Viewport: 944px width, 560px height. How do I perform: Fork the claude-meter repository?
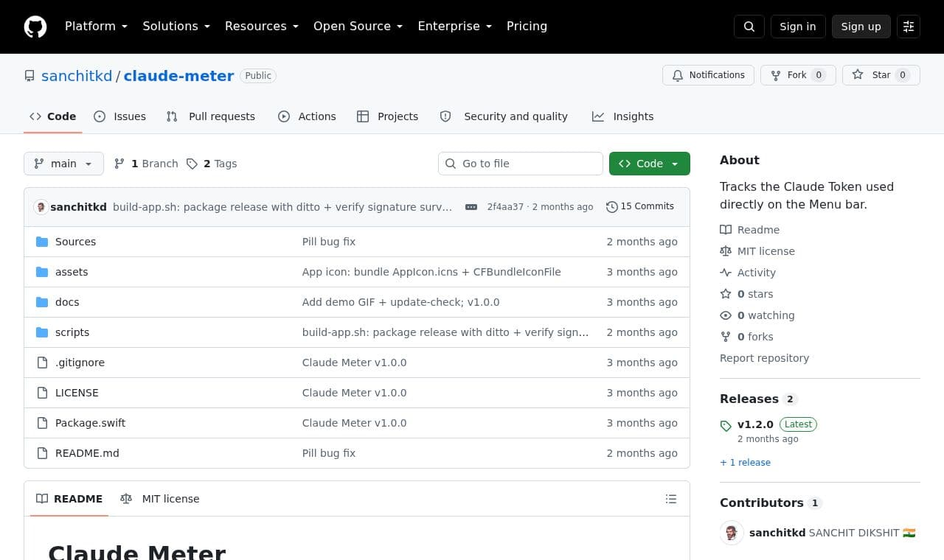(798, 75)
